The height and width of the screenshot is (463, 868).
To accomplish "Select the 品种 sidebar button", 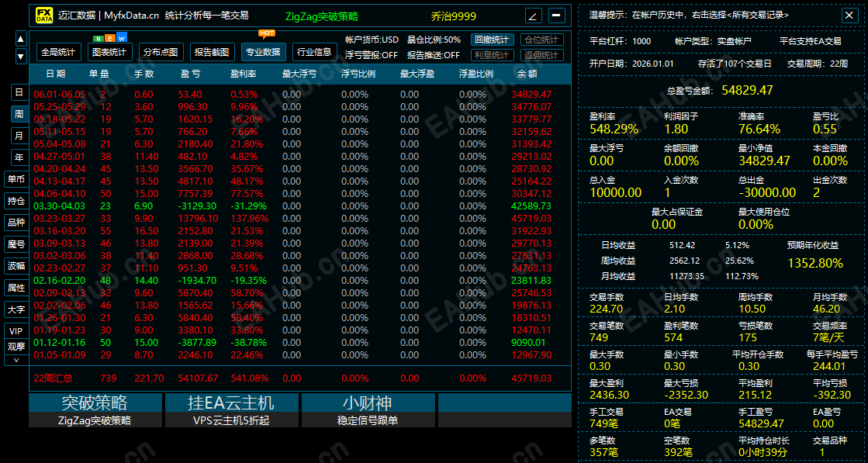I will click(16, 223).
